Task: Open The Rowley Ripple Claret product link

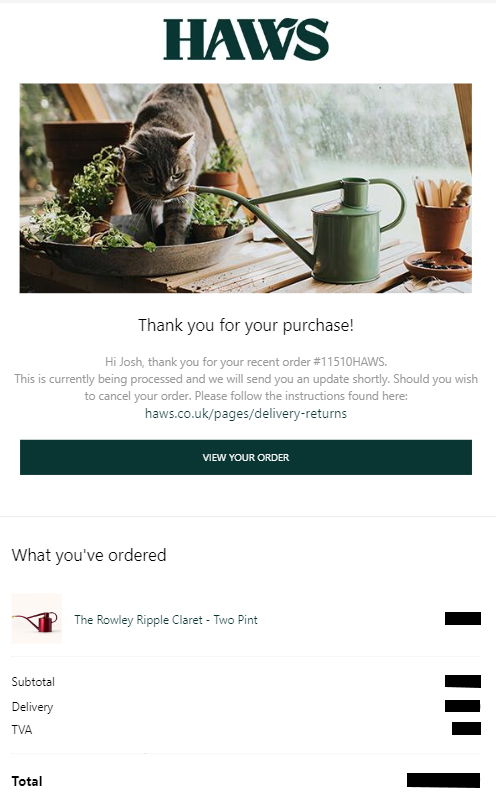Action: [x=166, y=620]
